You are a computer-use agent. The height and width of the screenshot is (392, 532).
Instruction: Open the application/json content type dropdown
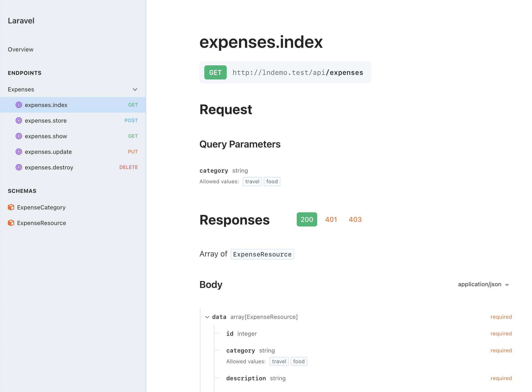[483, 284]
